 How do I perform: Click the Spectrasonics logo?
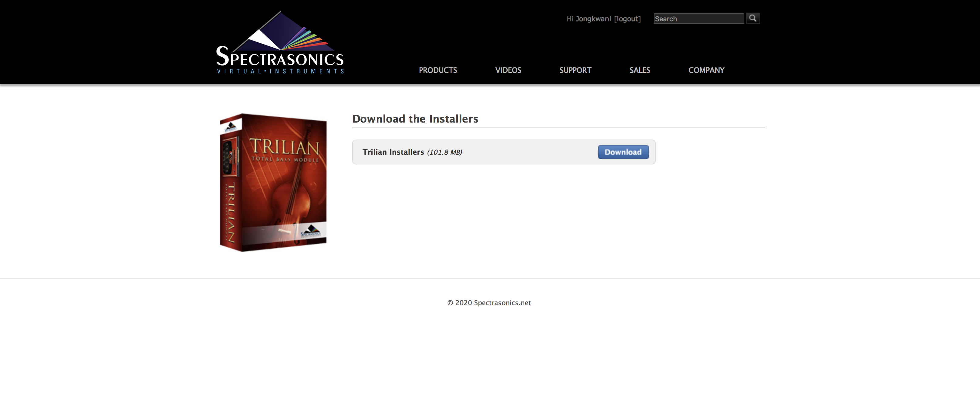[x=280, y=42]
